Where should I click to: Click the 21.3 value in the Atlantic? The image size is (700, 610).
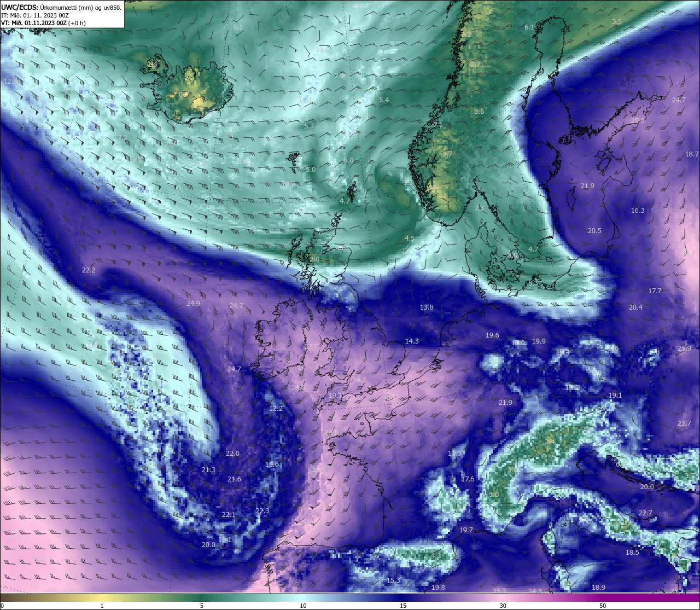tap(208, 470)
